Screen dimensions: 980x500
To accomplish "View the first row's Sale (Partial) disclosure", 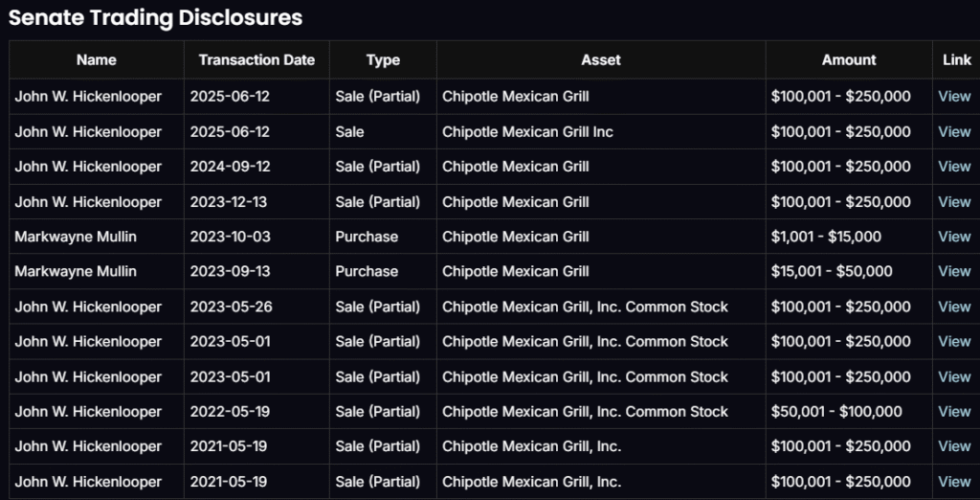I will (x=954, y=97).
